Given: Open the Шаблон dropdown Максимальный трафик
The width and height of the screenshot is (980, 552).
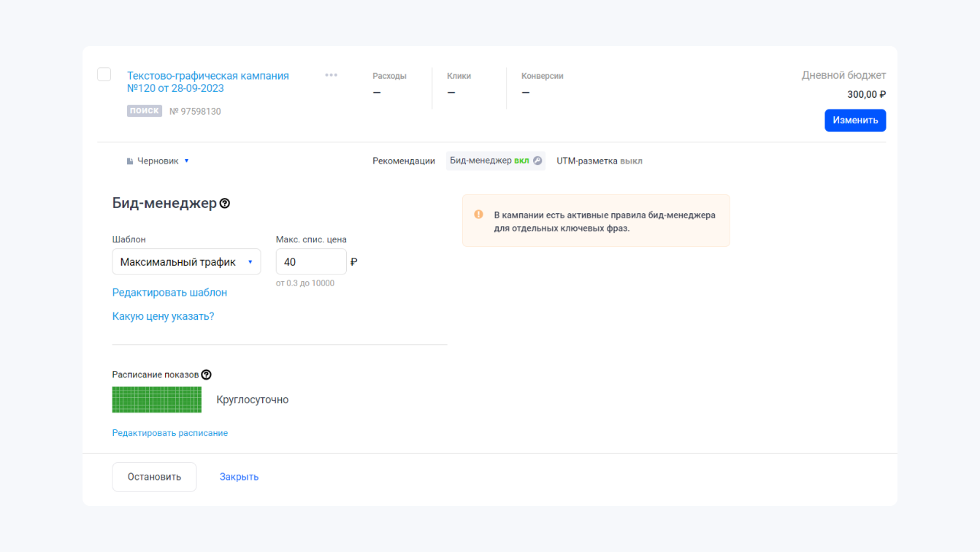Looking at the screenshot, I should pyautogui.click(x=186, y=262).
